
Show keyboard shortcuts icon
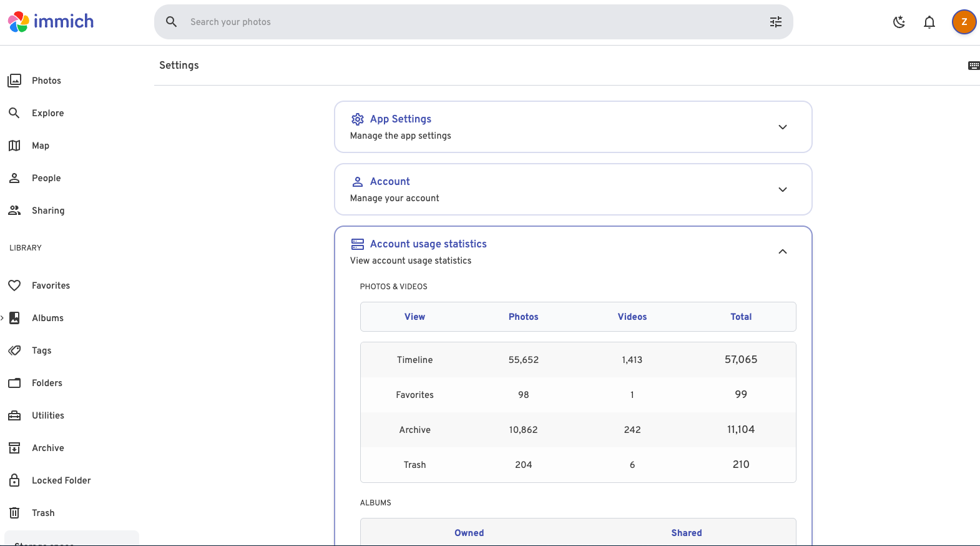click(973, 66)
